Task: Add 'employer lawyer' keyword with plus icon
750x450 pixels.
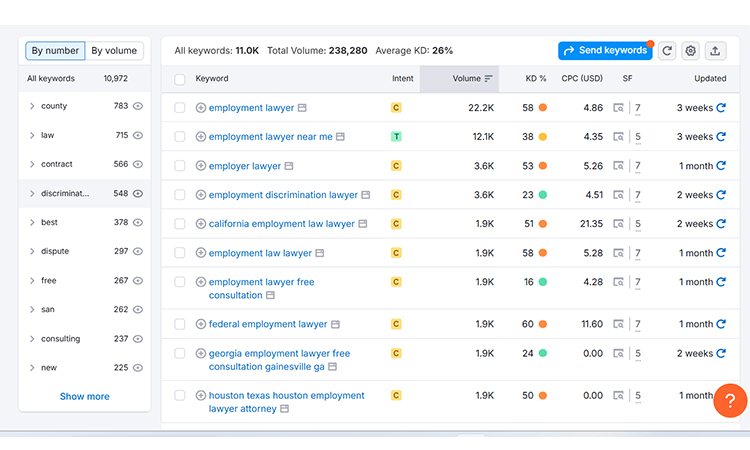Action: 201,166
